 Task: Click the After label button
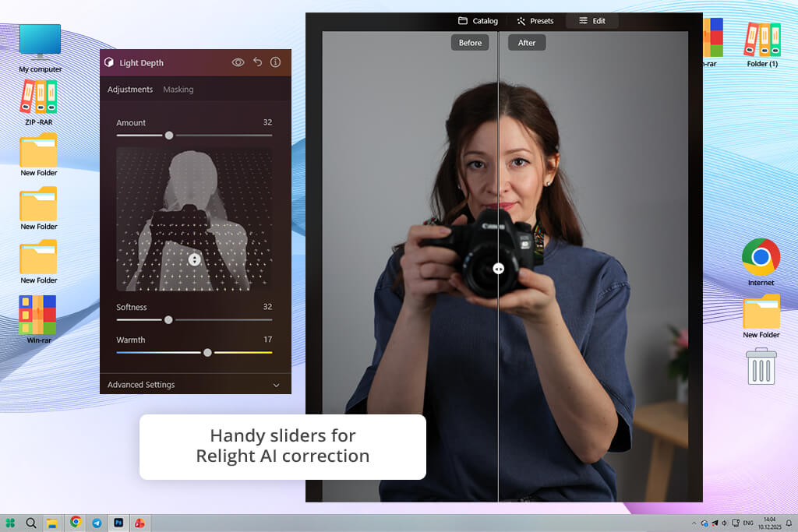tap(527, 43)
